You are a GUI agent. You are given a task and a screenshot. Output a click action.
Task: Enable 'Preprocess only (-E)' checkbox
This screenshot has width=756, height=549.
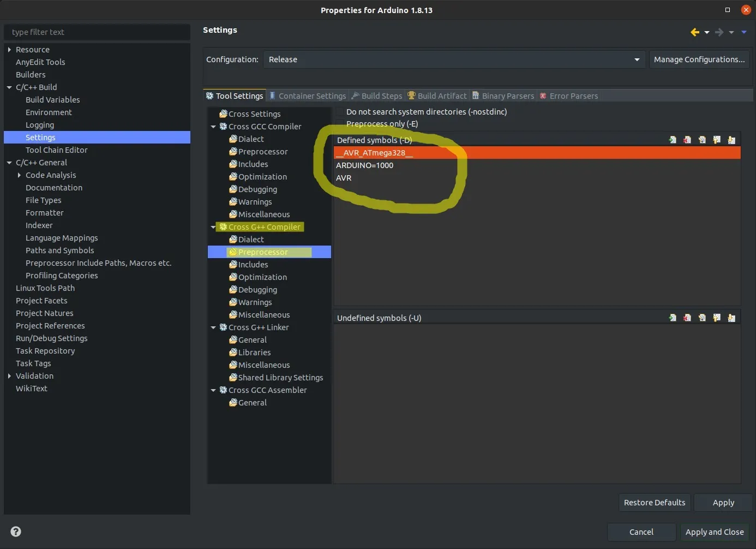pos(340,124)
